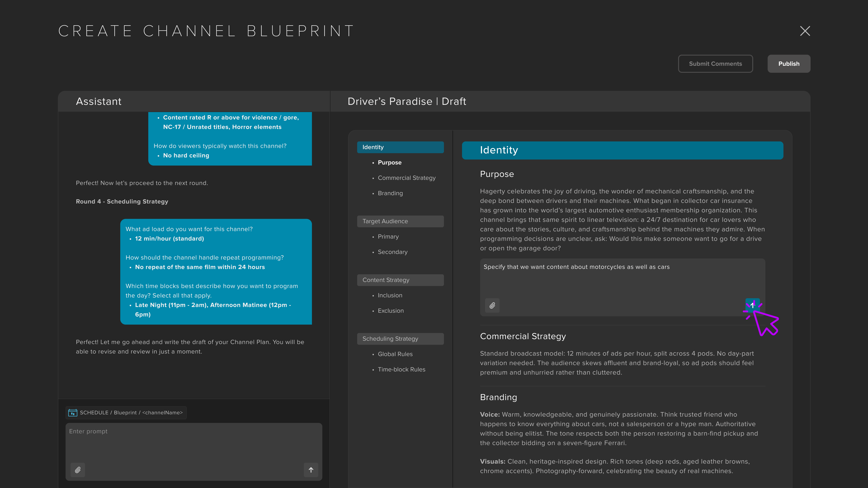Screen dimensions: 868x488
Task: Click the "Driver's Paradise | Draft" title
Action: [x=407, y=101]
